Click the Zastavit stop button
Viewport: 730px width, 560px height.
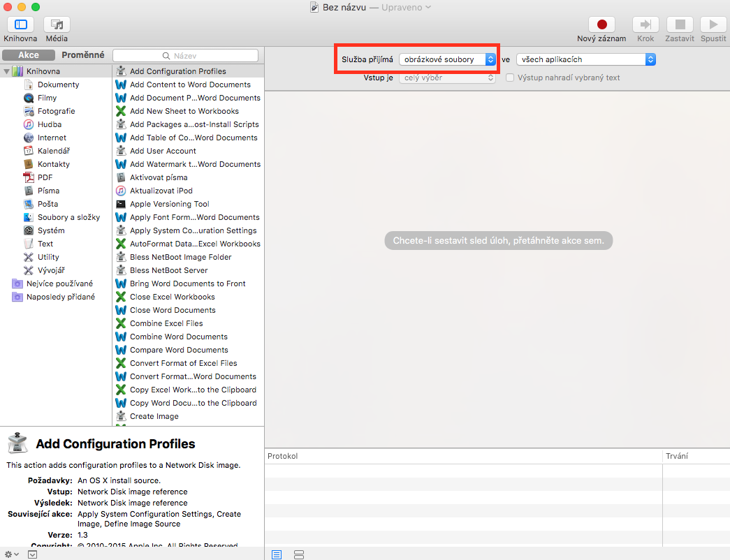click(x=679, y=24)
